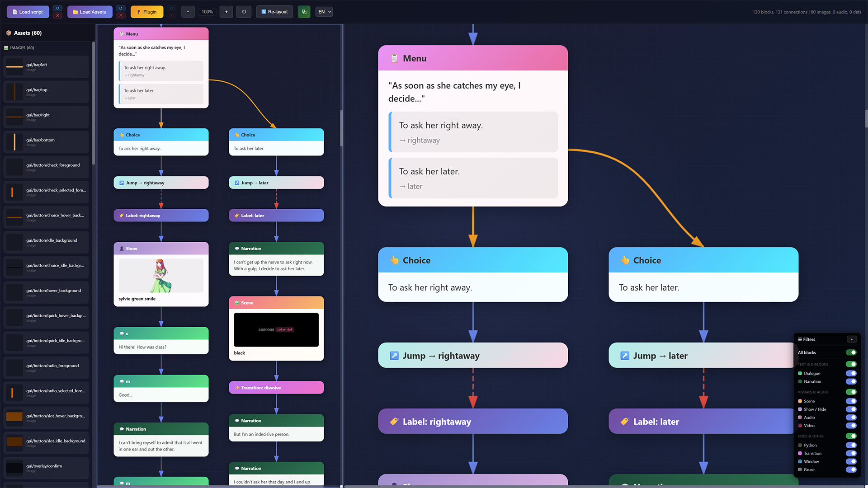The height and width of the screenshot is (488, 868).
Task: Click red X clear icon beside Load Assets
Action: 121,16
